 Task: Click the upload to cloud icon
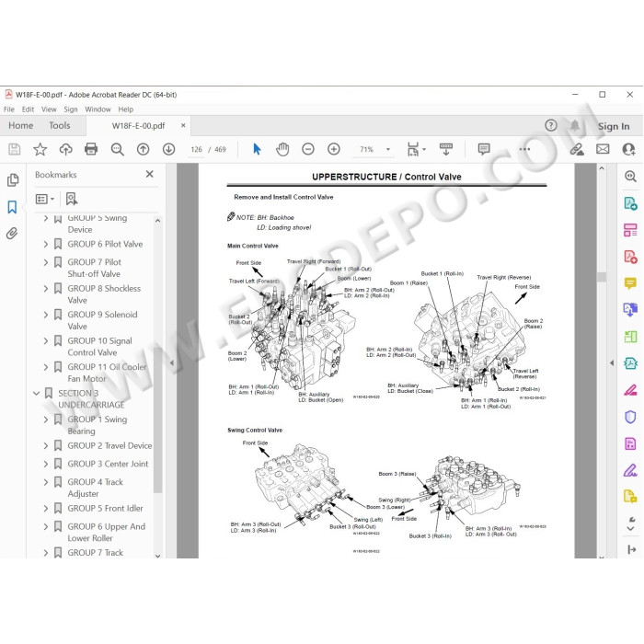coord(65,149)
